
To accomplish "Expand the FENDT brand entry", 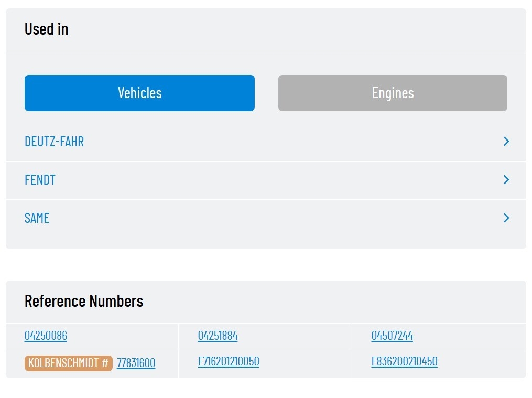I will click(x=266, y=180).
